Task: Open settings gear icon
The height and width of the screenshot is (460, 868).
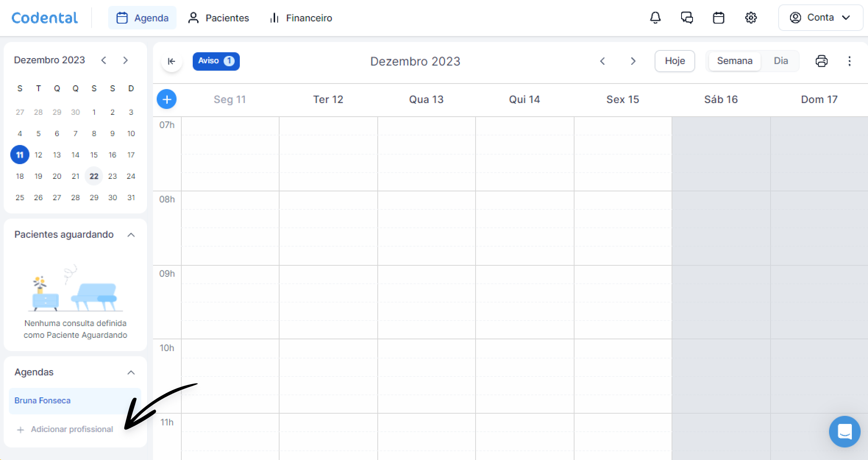Action: (751, 18)
